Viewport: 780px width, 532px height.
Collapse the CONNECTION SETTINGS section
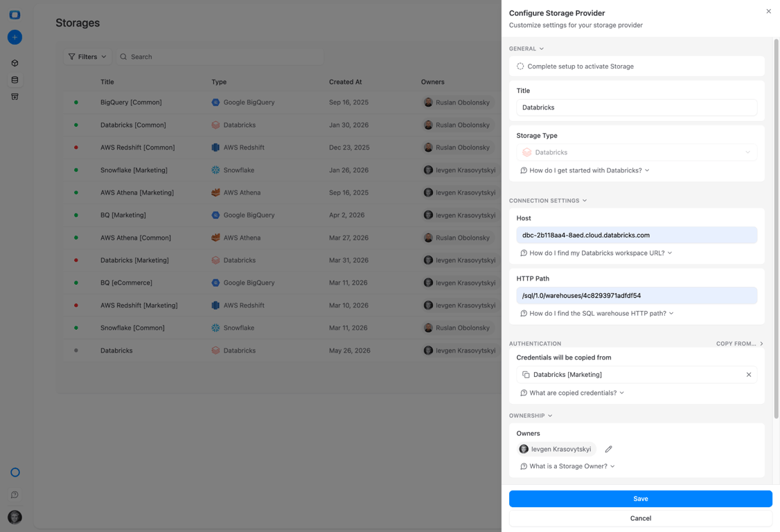[548, 201]
